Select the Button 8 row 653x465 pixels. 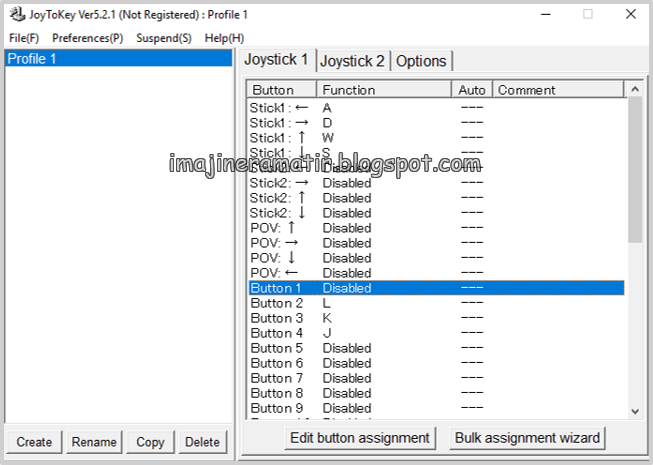click(436, 393)
